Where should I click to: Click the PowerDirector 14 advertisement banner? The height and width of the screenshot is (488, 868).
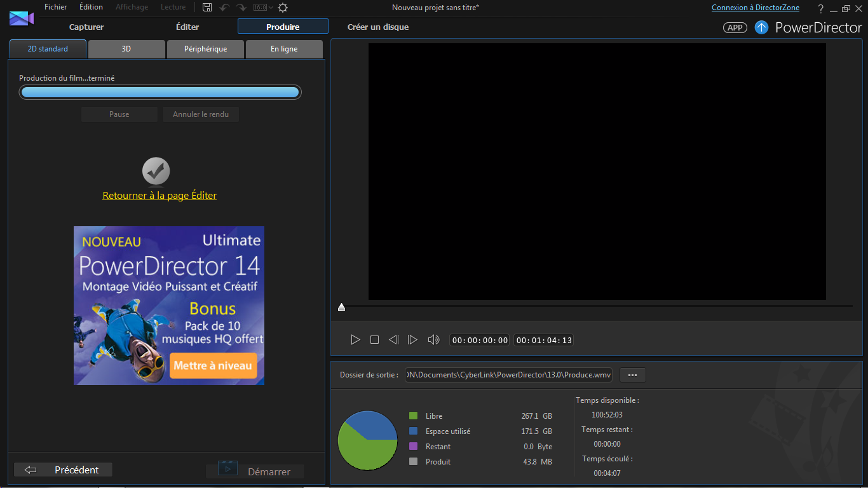click(169, 306)
